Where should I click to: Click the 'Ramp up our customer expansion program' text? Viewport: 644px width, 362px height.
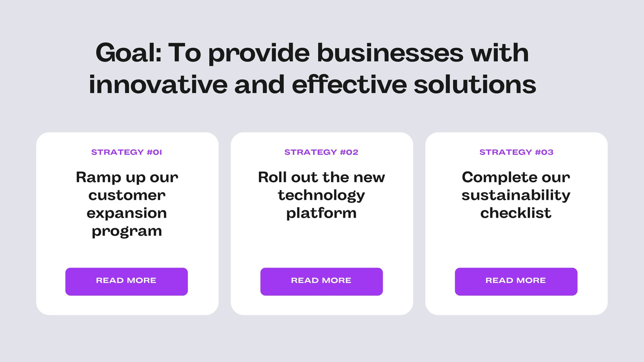(127, 204)
